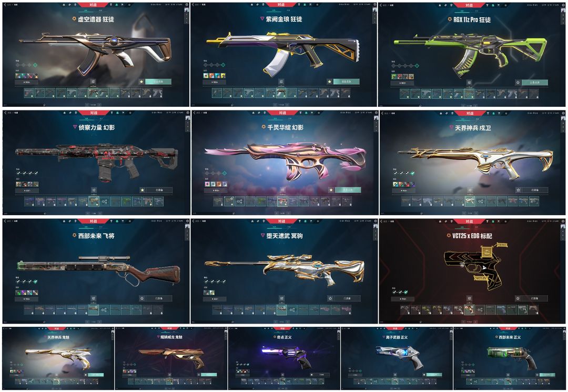
Task: Click the grid view icon below VCT25 x EDG pistol
Action: pos(469,298)
